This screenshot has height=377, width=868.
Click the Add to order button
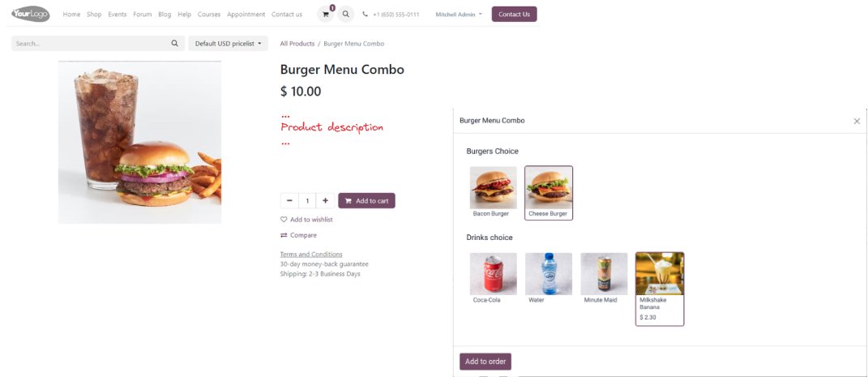click(485, 362)
